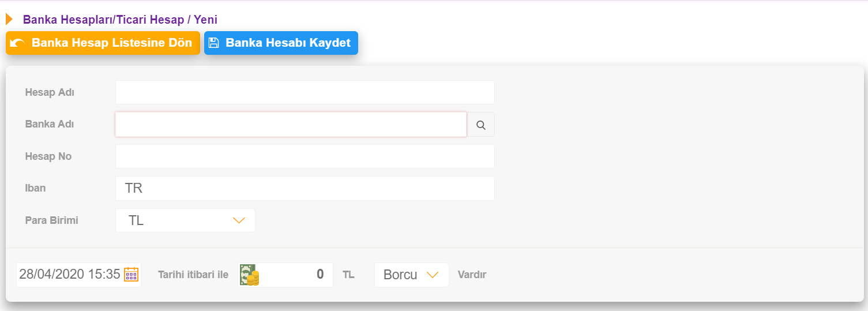The height and width of the screenshot is (311, 868).
Task: Click the curved back-arrow icon
Action: pyautogui.click(x=17, y=43)
